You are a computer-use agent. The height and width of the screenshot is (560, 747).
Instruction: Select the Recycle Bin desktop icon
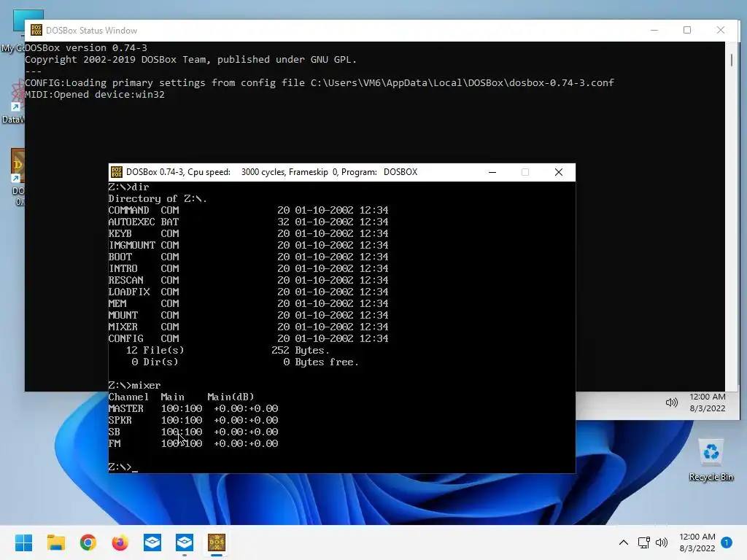coord(711,460)
